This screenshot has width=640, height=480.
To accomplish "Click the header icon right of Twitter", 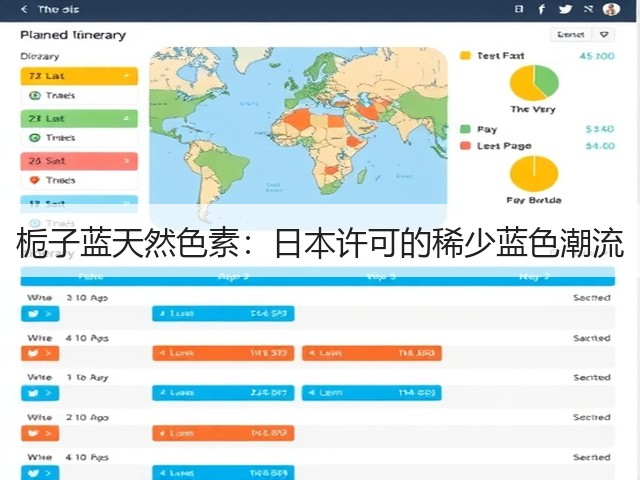I will coord(588,9).
